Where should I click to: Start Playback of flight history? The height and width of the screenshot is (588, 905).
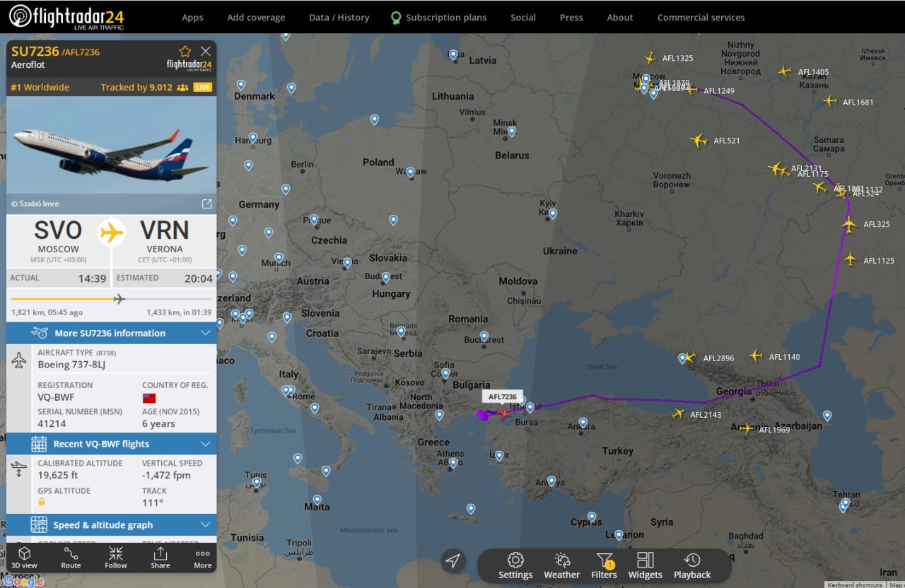coord(692,565)
